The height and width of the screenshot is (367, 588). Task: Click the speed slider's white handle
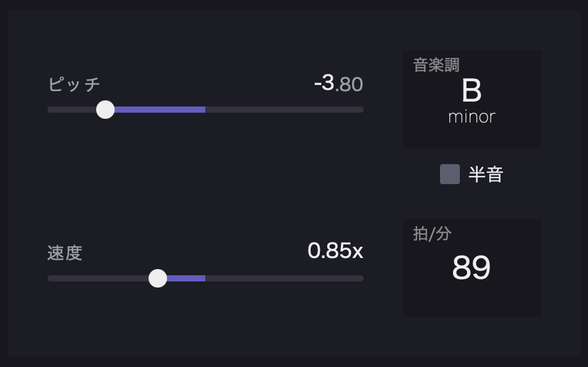coord(158,278)
